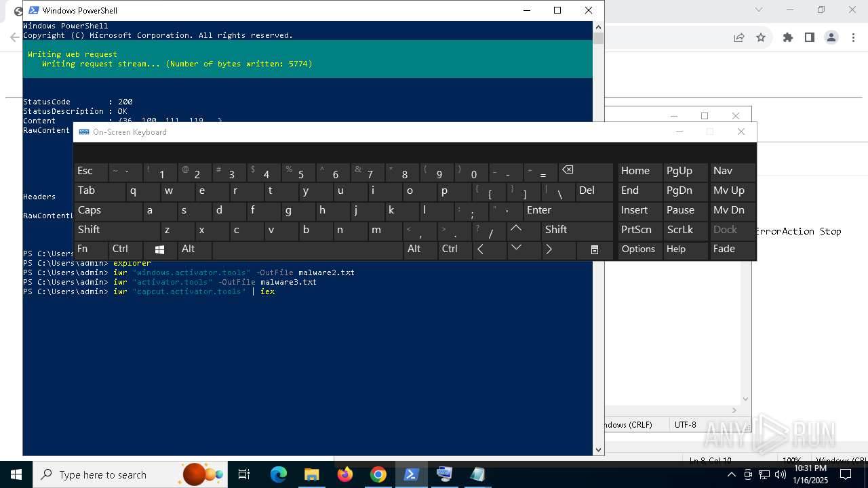Click the Pause key
Image resolution: width=868 pixels, height=488 pixels.
point(685,211)
